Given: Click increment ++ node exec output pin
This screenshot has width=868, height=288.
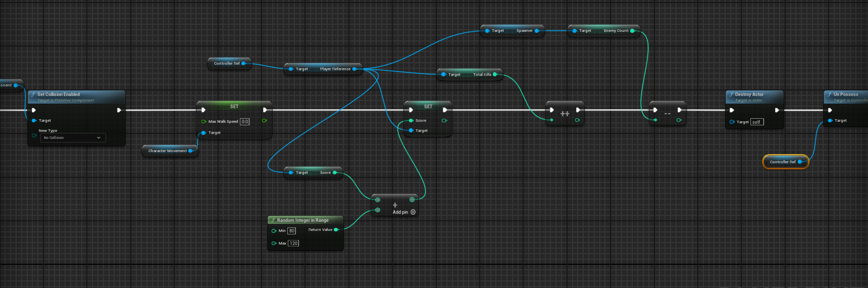Looking at the screenshot, I should pyautogui.click(x=578, y=110).
